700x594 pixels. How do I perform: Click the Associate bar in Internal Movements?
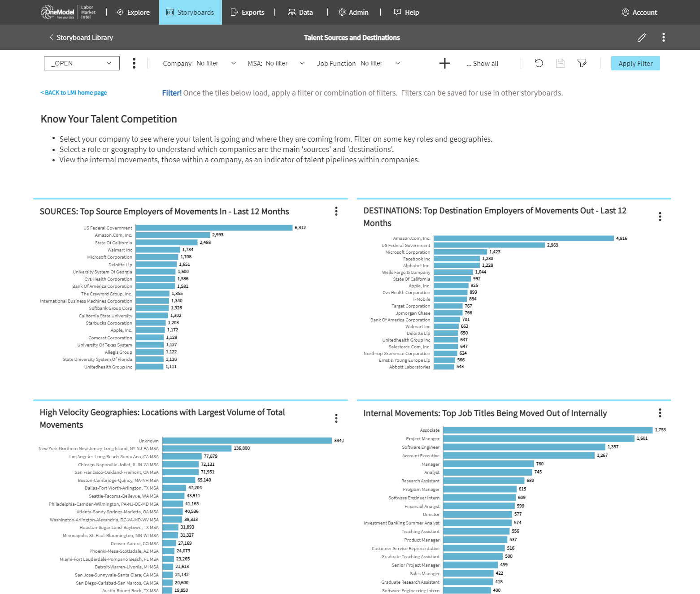548,430
